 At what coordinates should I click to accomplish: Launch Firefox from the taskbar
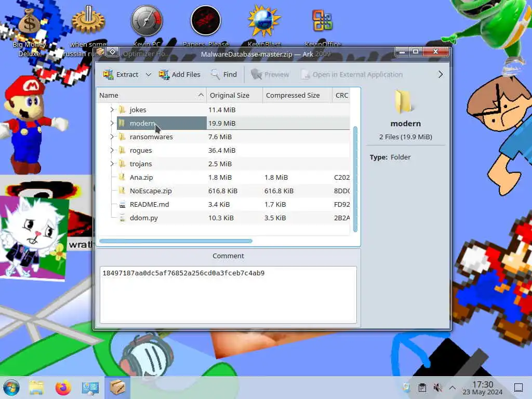coord(63,388)
